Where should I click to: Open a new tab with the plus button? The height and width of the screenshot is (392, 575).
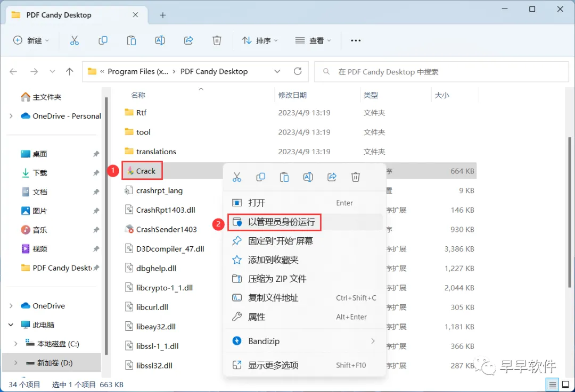pyautogui.click(x=163, y=15)
